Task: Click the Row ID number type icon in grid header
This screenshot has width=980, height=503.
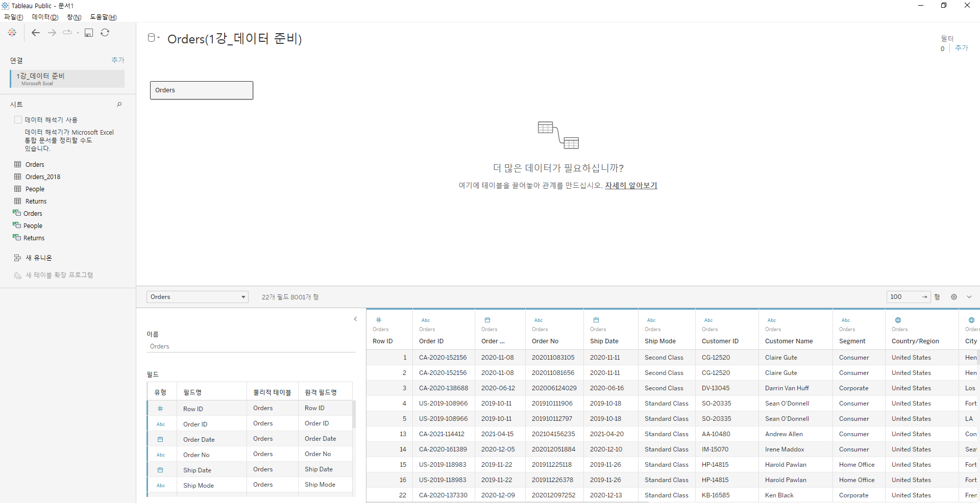Action: tap(379, 320)
